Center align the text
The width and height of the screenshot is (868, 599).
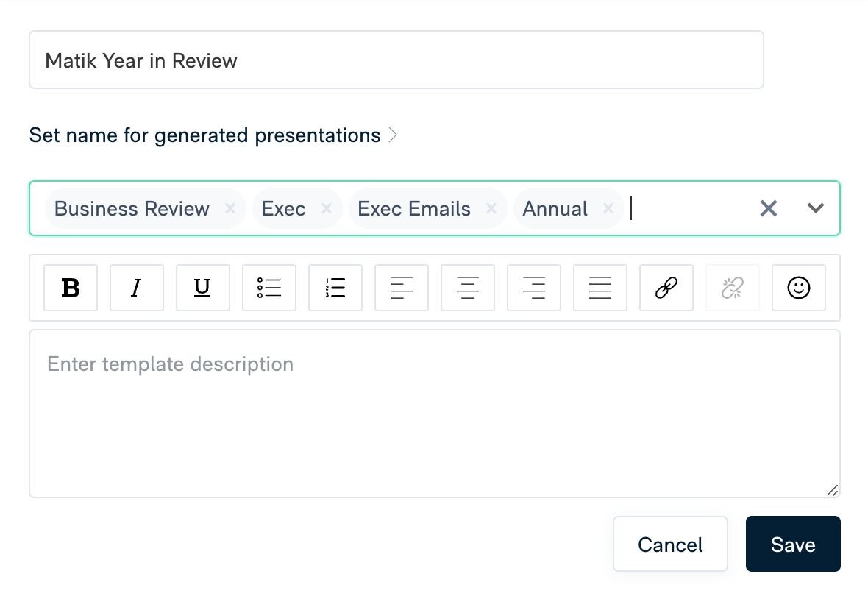pos(468,288)
